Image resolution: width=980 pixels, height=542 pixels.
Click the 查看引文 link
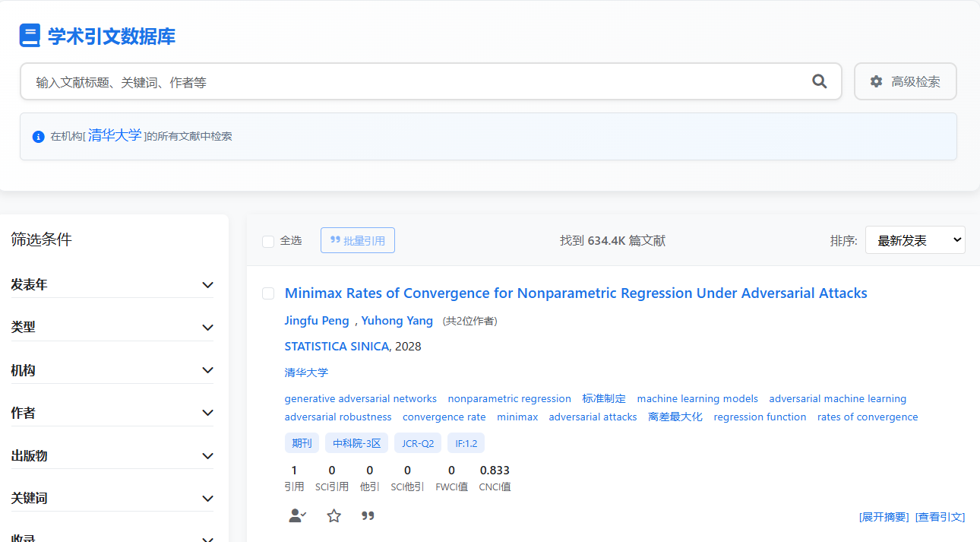pyautogui.click(x=940, y=517)
